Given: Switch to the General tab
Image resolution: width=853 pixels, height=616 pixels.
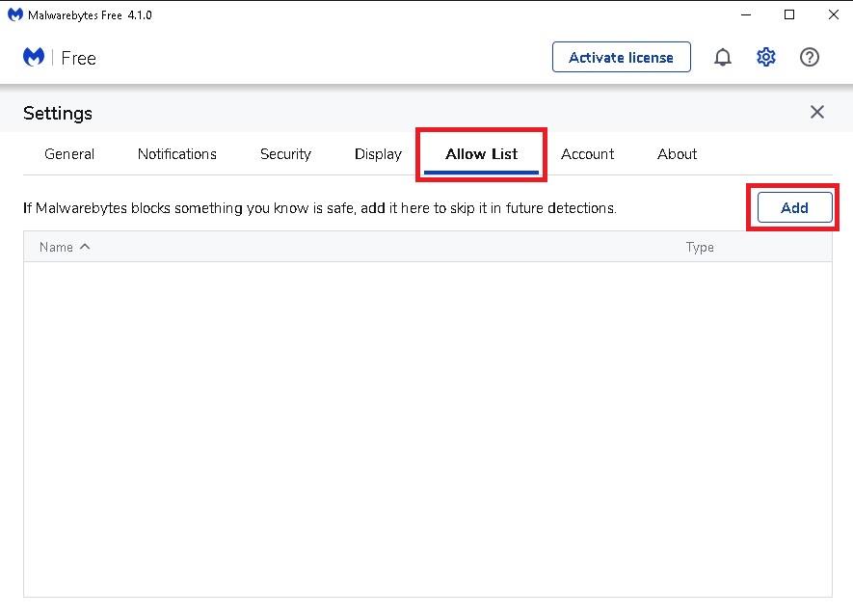Looking at the screenshot, I should coord(69,154).
